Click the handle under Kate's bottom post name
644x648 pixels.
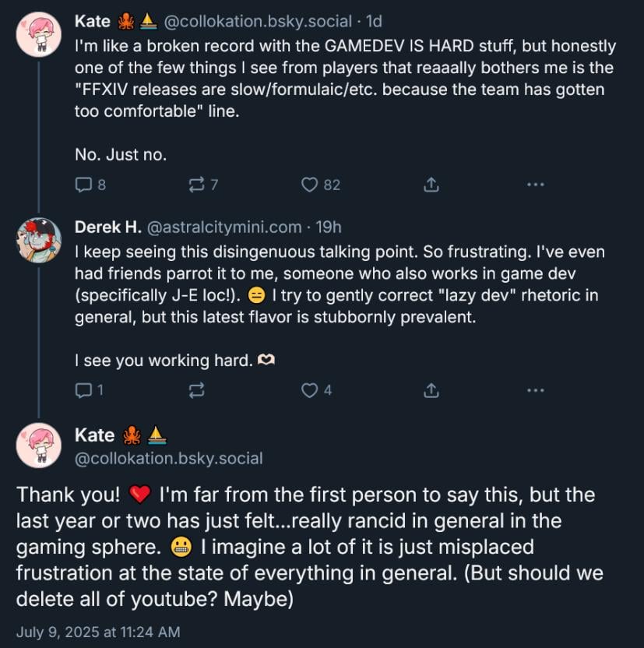(168, 459)
